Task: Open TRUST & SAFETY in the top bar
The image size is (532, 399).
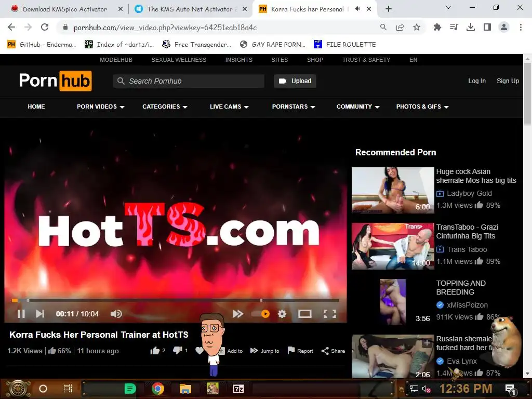Action: 366,60
